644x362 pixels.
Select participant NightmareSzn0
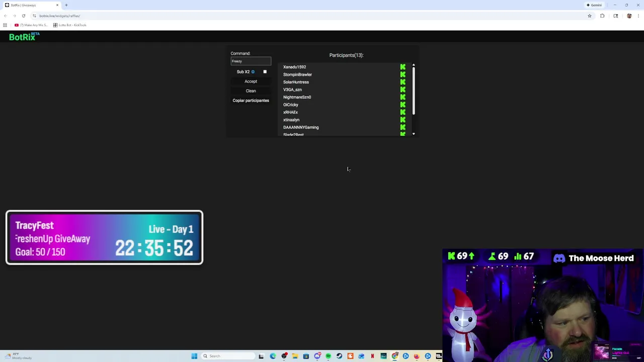(x=297, y=97)
